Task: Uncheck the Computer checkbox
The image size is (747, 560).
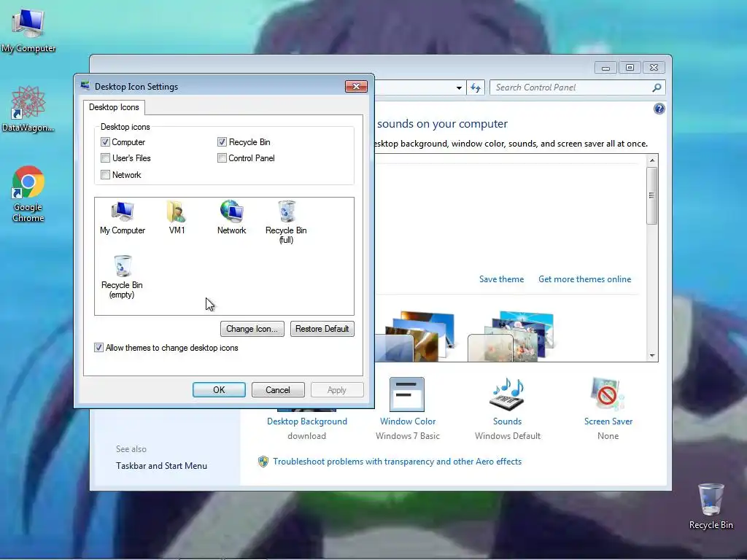Action: [x=105, y=142]
